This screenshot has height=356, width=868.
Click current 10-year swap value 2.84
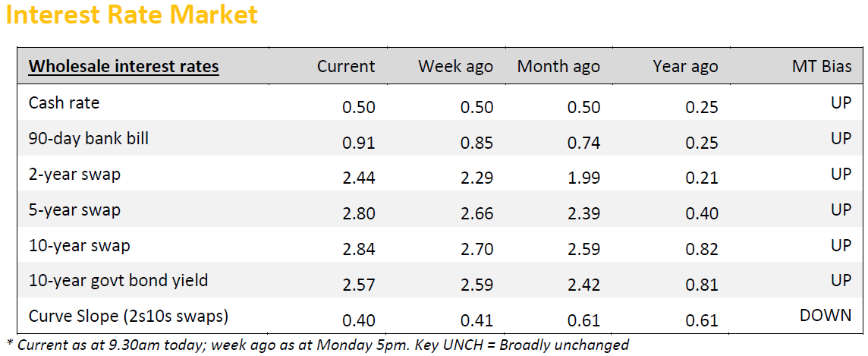click(359, 250)
